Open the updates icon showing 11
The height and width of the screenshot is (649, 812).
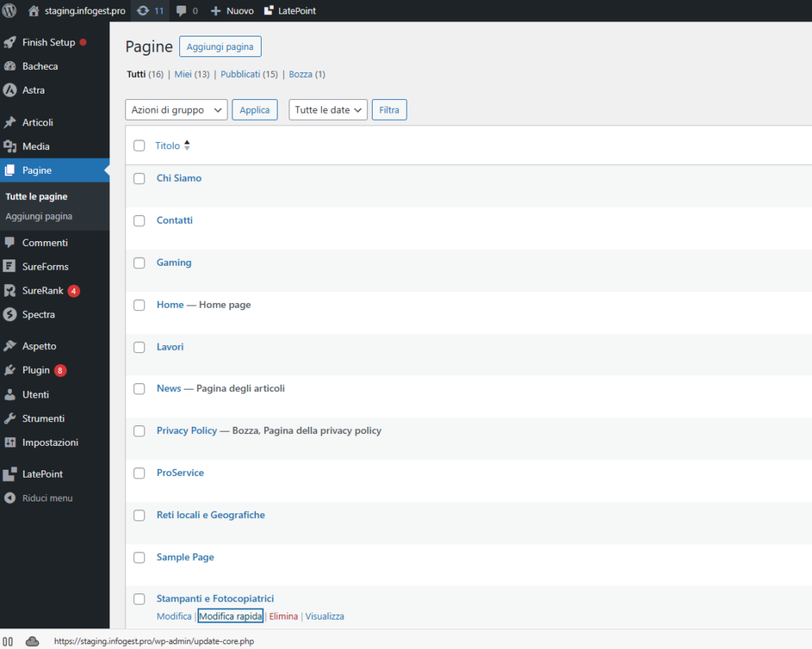click(x=143, y=11)
